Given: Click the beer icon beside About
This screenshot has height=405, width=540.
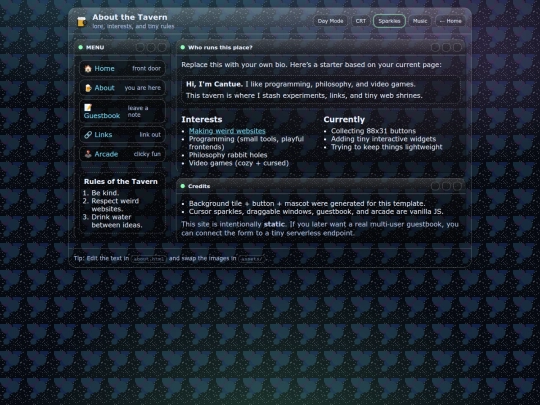Looking at the screenshot, I should coord(88,88).
